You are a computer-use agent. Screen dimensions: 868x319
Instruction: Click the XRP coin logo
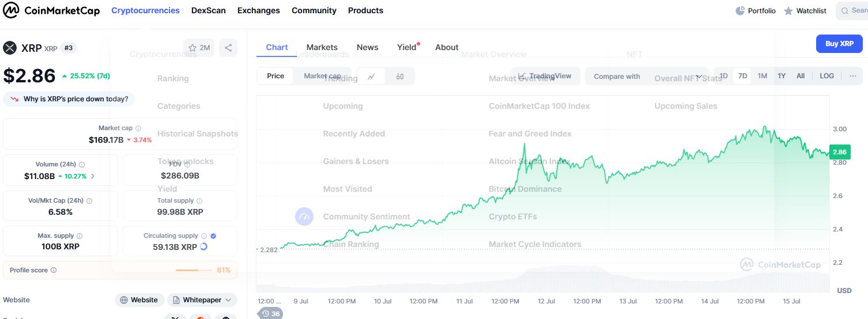pos(10,48)
